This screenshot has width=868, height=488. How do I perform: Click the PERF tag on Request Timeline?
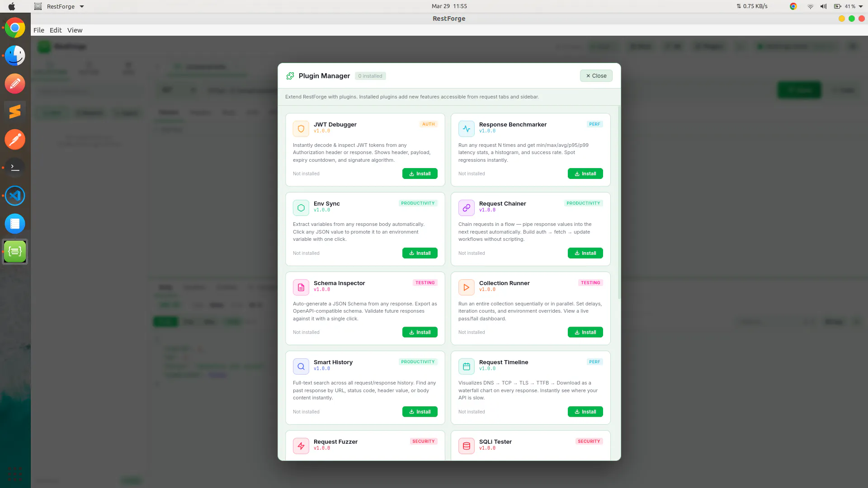[594, 362]
